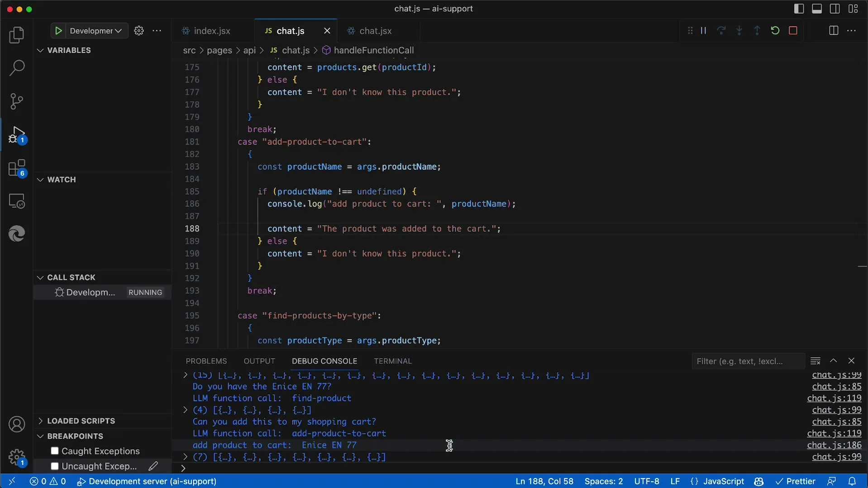Open the Remote Explorer view
Image resolution: width=868 pixels, height=488 pixels.
[17, 201]
